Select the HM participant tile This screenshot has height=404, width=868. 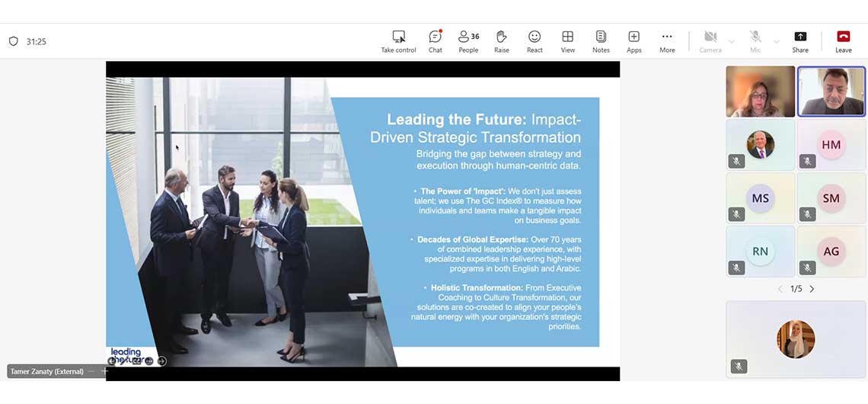coord(831,145)
